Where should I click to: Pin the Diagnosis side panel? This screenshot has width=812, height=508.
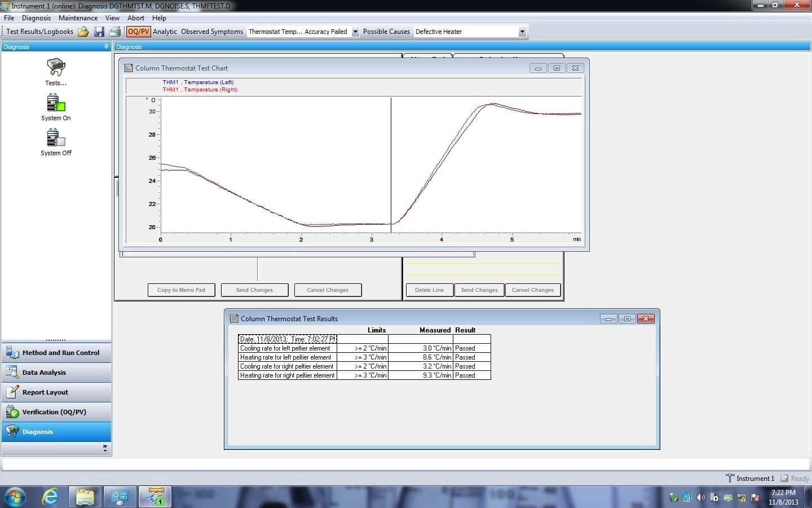tap(106, 47)
